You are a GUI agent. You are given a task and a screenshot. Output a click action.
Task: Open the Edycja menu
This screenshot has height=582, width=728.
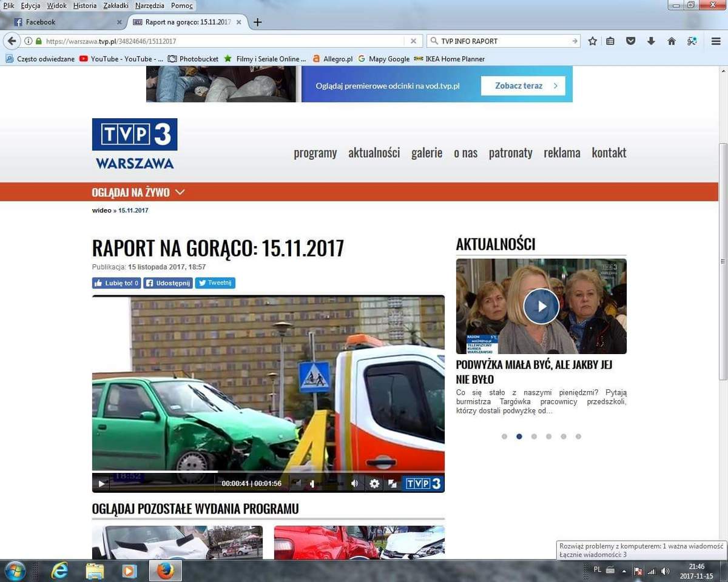coord(30,5)
